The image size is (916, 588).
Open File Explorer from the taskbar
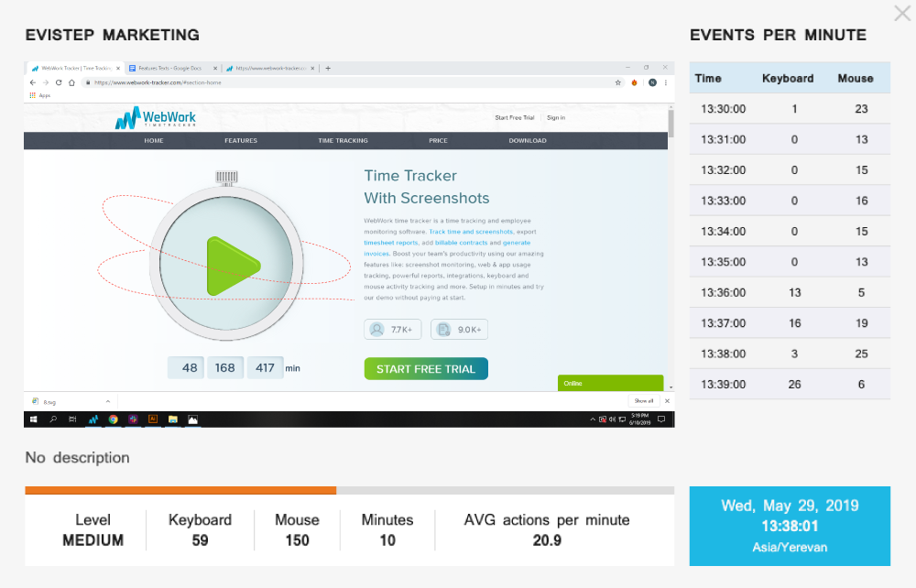pyautogui.click(x=173, y=419)
